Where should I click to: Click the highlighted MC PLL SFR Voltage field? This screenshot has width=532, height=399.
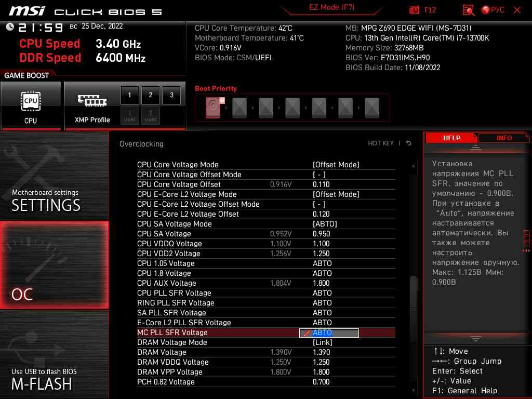[x=329, y=333]
